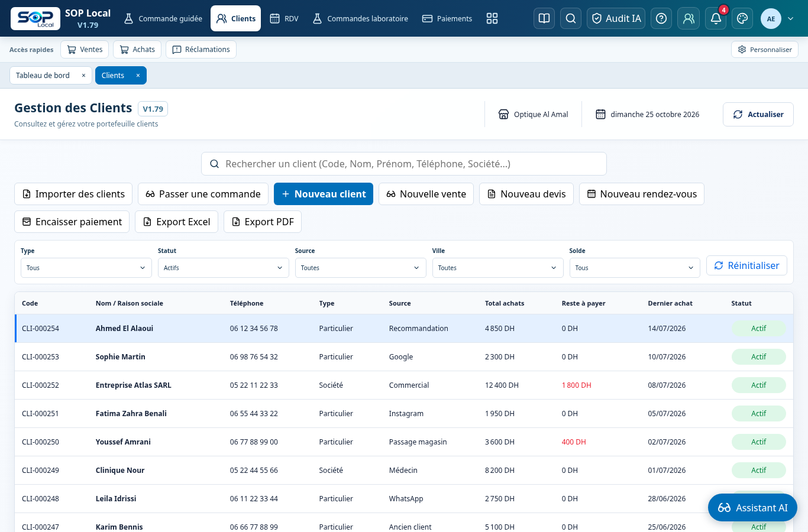
Task: Click Nouveau rendez-vous button
Action: 642,194
